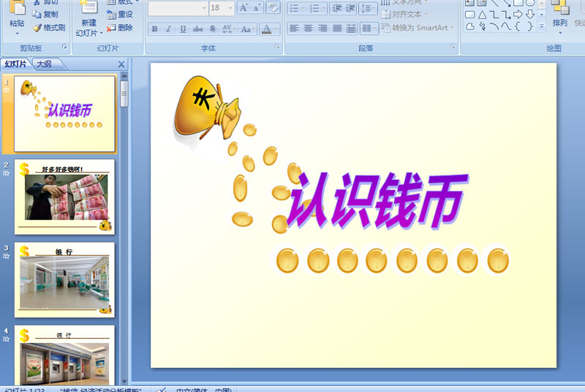Select the right arrow shape
This screenshot has width=585, height=392.
pos(518,15)
